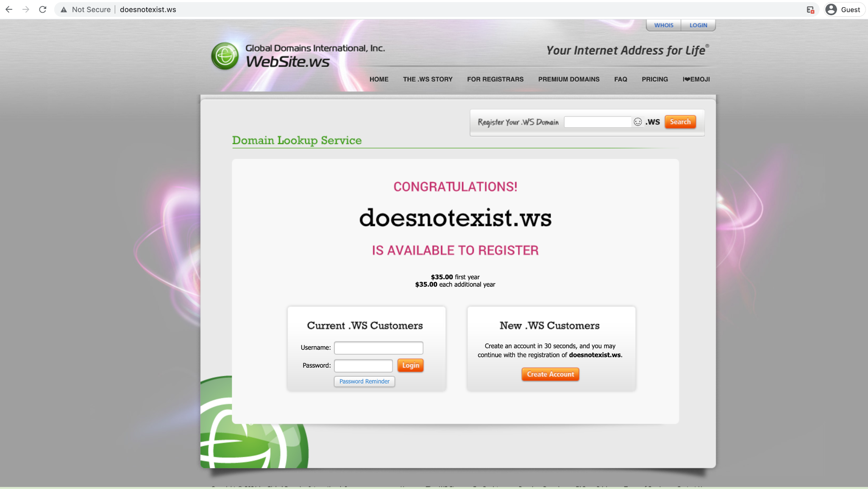Click the emoji icon in search field
The height and width of the screenshot is (489, 868).
(637, 122)
